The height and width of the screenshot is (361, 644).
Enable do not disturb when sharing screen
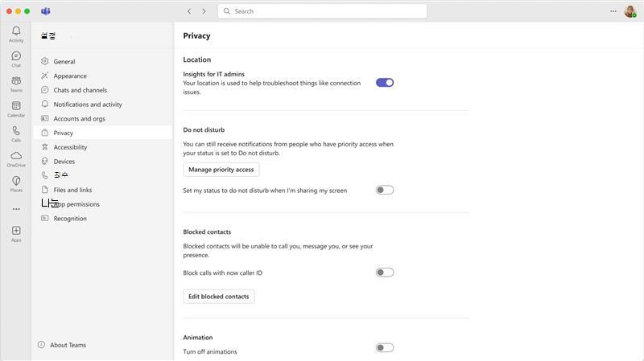coord(385,190)
